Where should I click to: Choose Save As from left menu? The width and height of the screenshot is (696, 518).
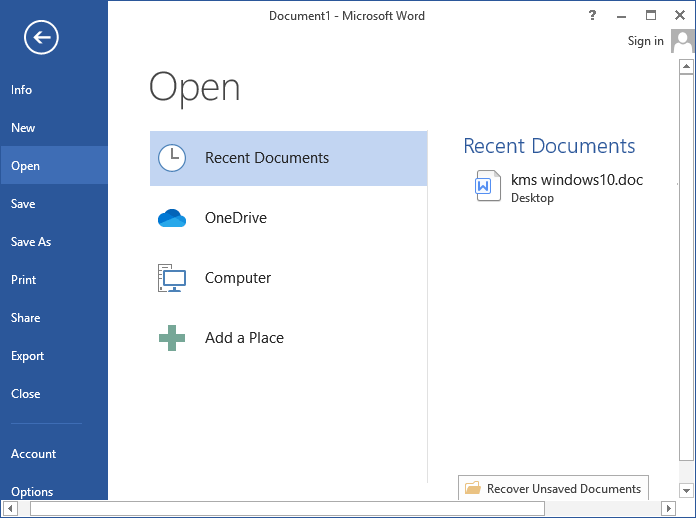[31, 242]
